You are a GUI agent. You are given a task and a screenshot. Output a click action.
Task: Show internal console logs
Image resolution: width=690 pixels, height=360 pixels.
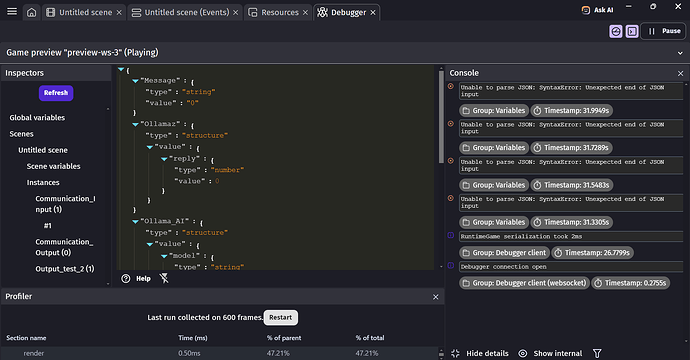pyautogui.click(x=550, y=353)
